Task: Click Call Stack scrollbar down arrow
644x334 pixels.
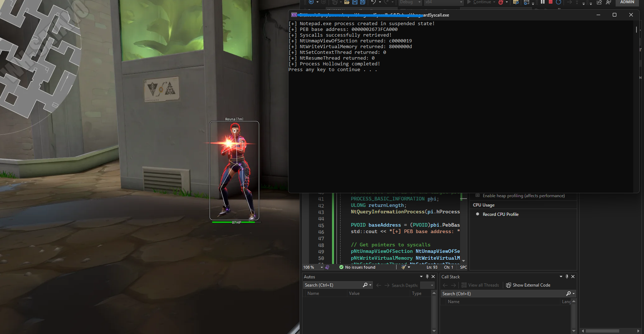Action: tap(574, 331)
